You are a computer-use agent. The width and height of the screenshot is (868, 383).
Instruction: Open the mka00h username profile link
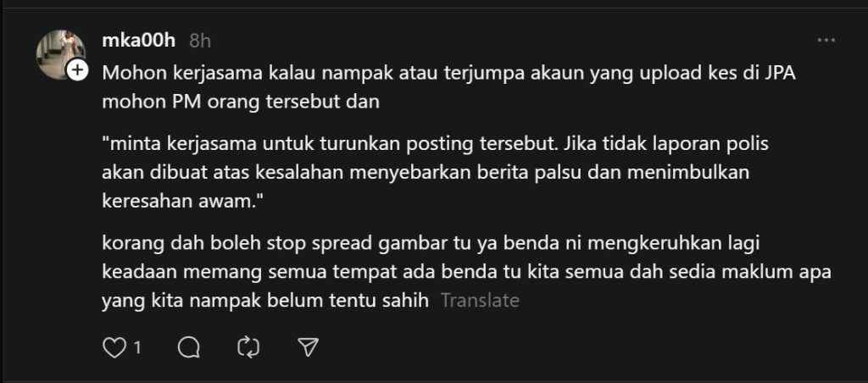tap(139, 41)
